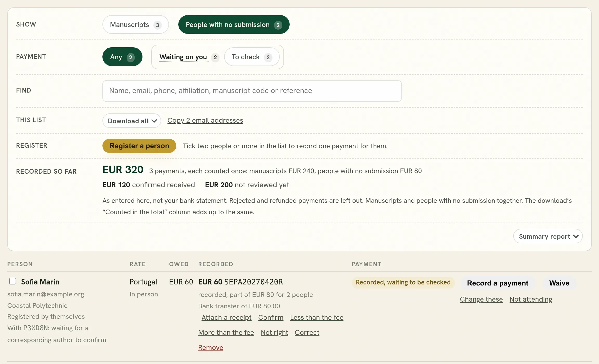599x364 pixels.
Task: Confirm the recorded EUR 60 payment
Action: pyautogui.click(x=271, y=317)
